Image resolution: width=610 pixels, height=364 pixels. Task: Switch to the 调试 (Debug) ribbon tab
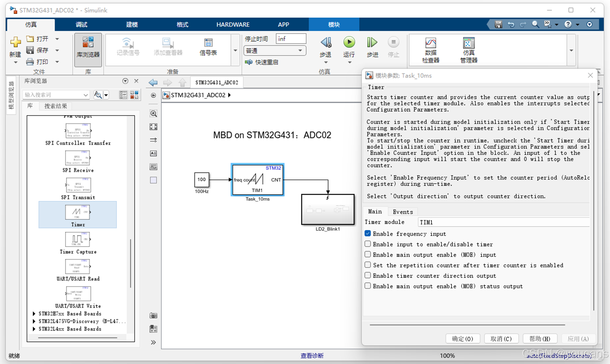click(x=81, y=25)
